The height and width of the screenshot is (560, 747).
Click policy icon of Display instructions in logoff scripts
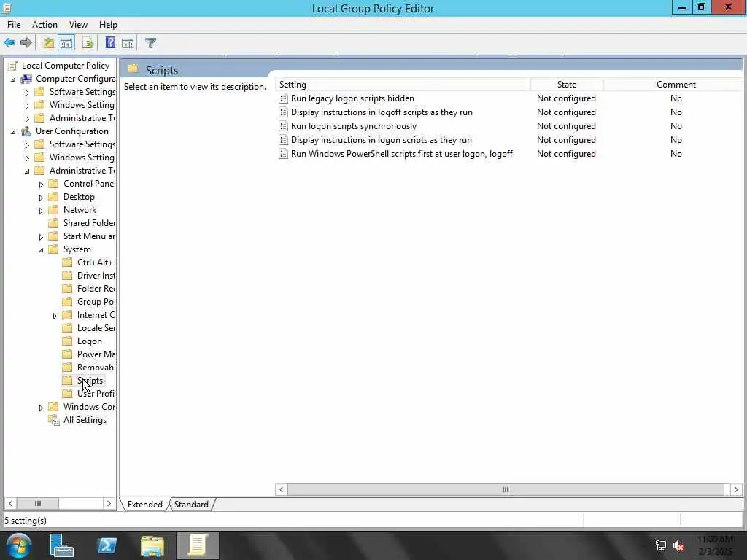pos(284,112)
